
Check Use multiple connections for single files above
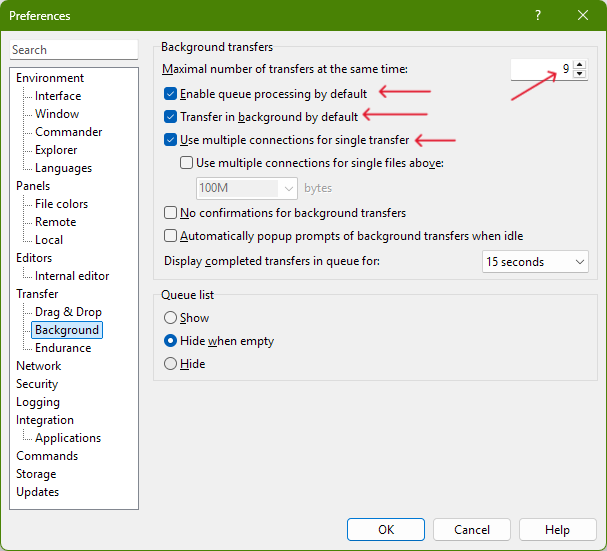(187, 163)
